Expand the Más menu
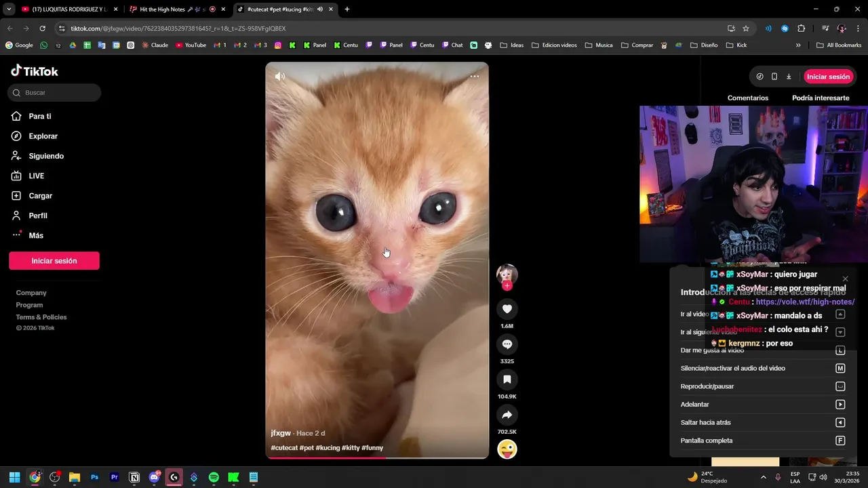868x488 pixels. (36, 235)
